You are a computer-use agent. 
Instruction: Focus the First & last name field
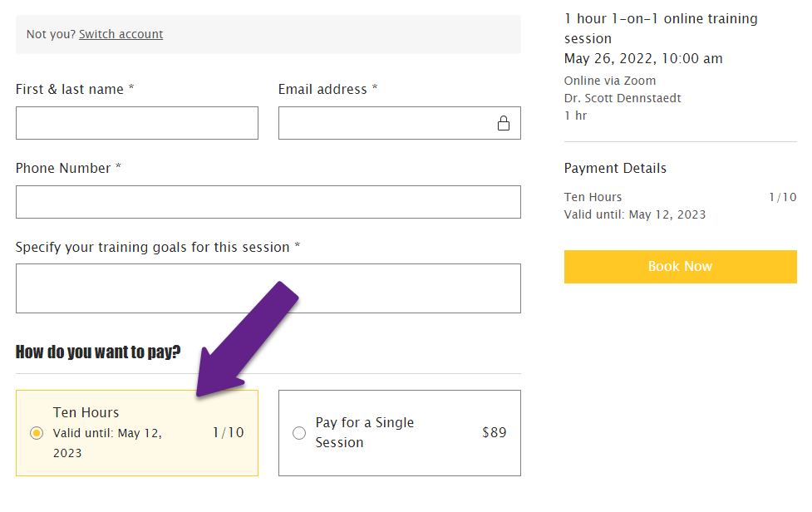[136, 123]
